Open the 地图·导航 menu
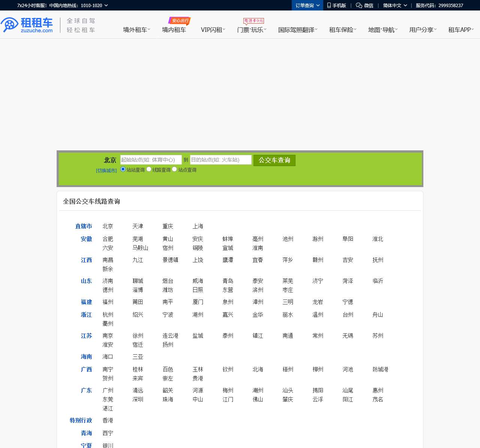 coord(382,30)
